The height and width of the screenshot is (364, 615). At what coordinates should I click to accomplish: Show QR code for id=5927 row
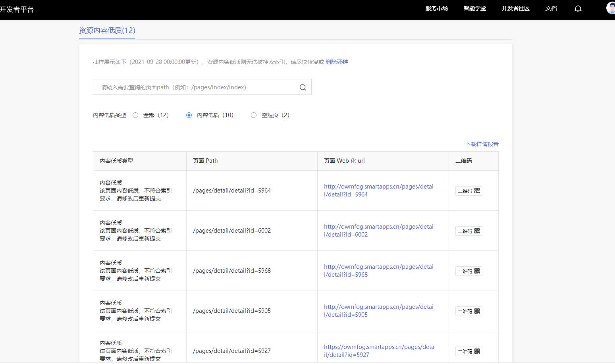(x=468, y=351)
